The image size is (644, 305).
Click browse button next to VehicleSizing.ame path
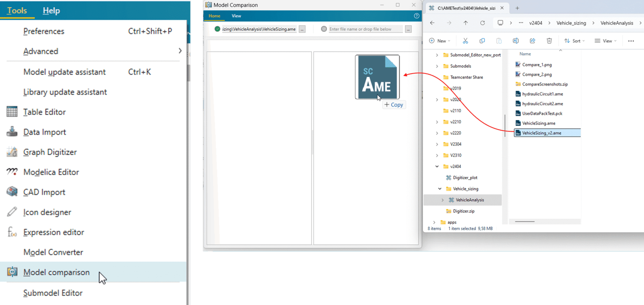point(302,29)
